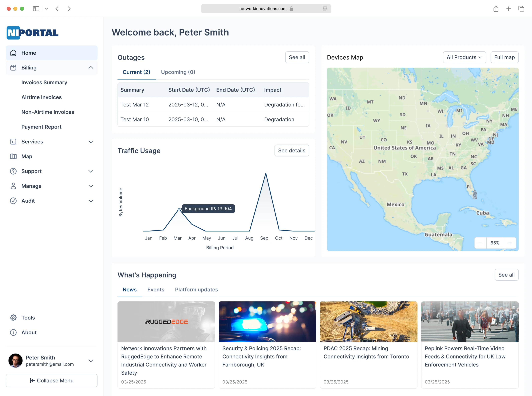Switch to the Upcoming (0) outages tab
This screenshot has width=532, height=396.
coord(178,72)
